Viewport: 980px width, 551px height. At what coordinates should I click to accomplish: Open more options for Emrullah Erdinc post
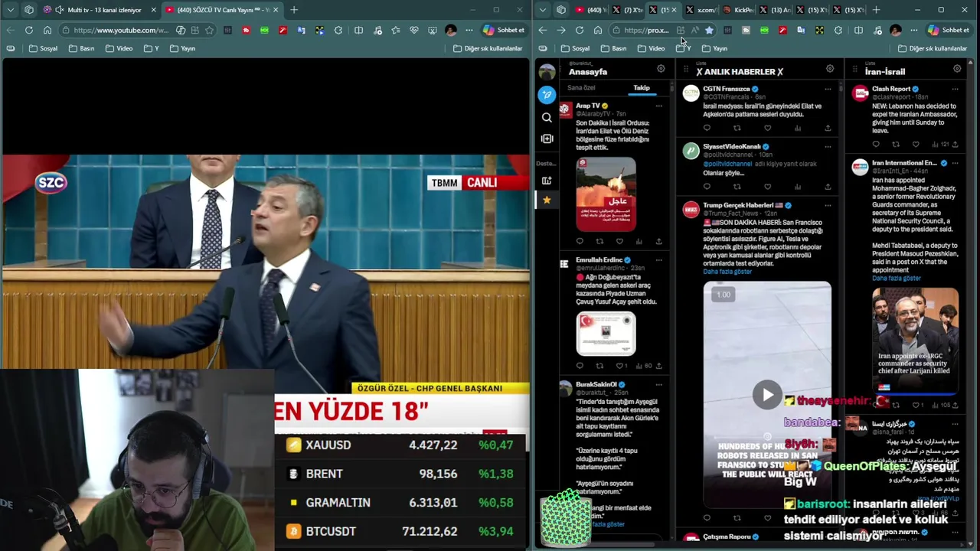click(658, 260)
